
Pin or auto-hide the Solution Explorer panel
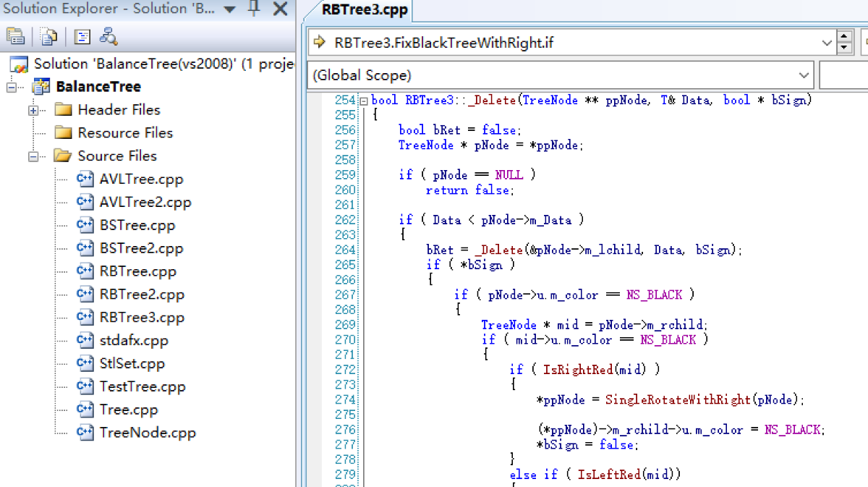253,9
